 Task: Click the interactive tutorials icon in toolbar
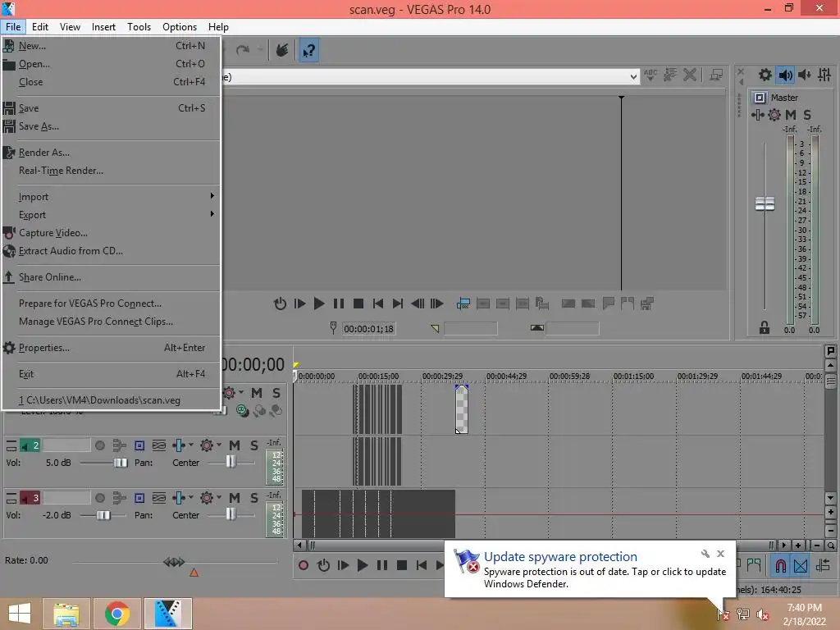click(x=282, y=50)
